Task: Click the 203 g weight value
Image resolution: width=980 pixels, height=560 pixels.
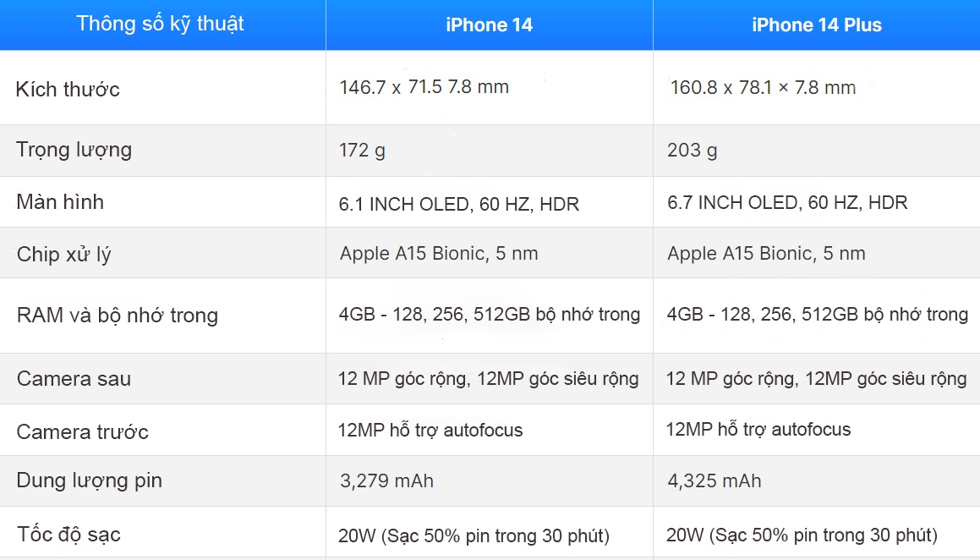Action: tap(692, 151)
